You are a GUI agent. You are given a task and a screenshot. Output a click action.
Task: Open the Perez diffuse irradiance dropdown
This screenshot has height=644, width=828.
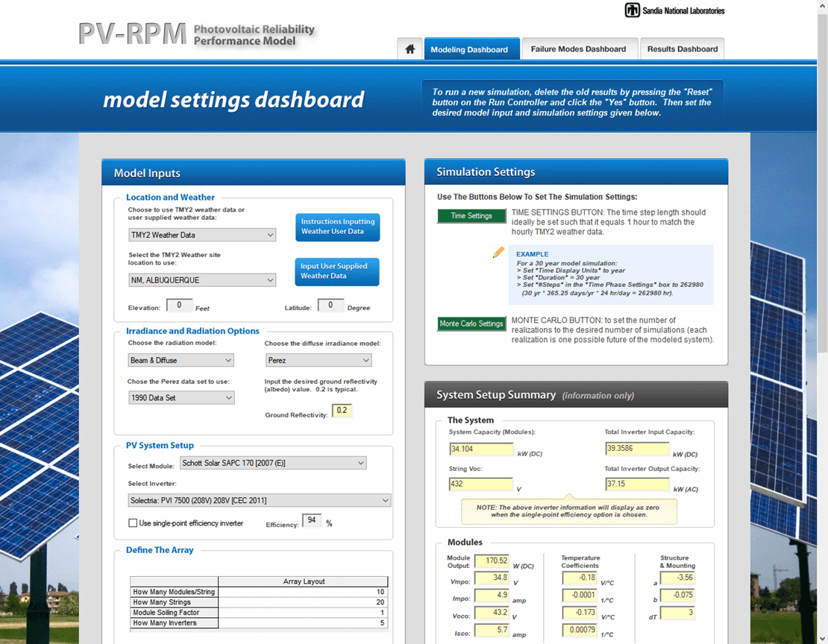(x=319, y=360)
